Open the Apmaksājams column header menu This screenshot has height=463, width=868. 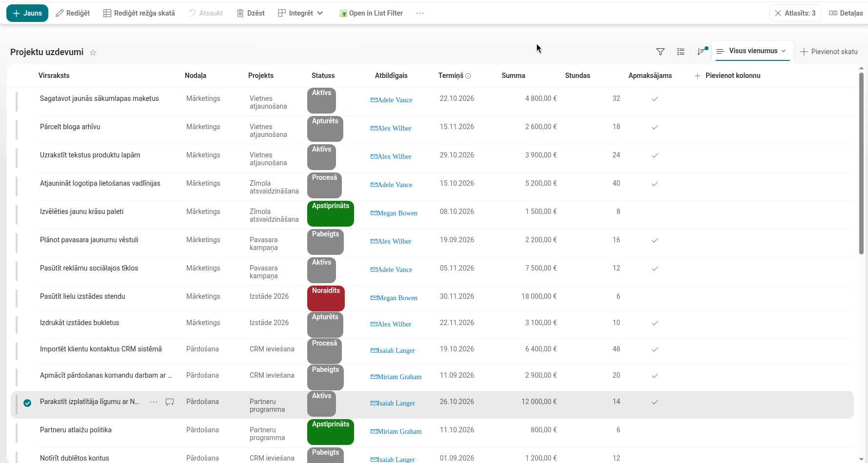click(x=650, y=76)
